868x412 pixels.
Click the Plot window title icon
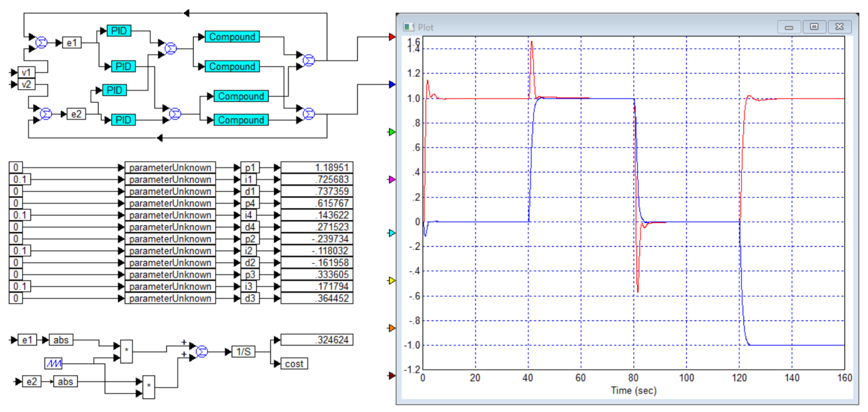click(x=408, y=27)
